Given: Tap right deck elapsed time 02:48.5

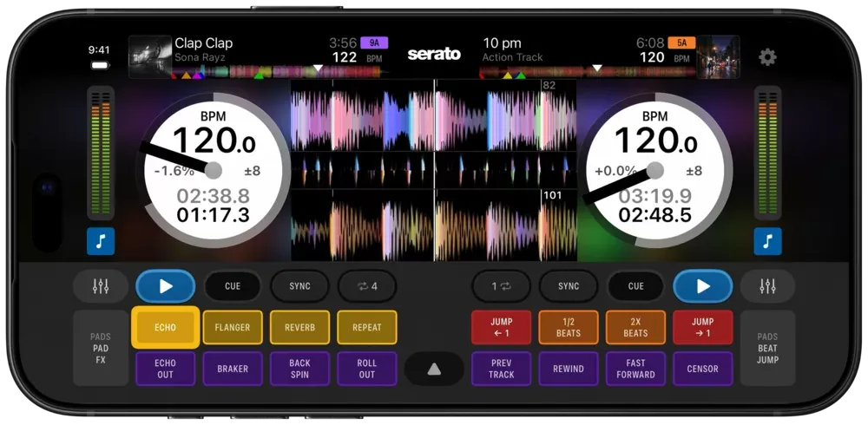Looking at the screenshot, I should (654, 215).
